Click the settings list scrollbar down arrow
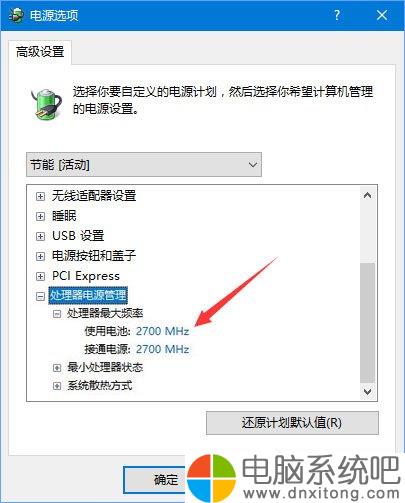Viewport: 405px width, 503px height. click(367, 391)
